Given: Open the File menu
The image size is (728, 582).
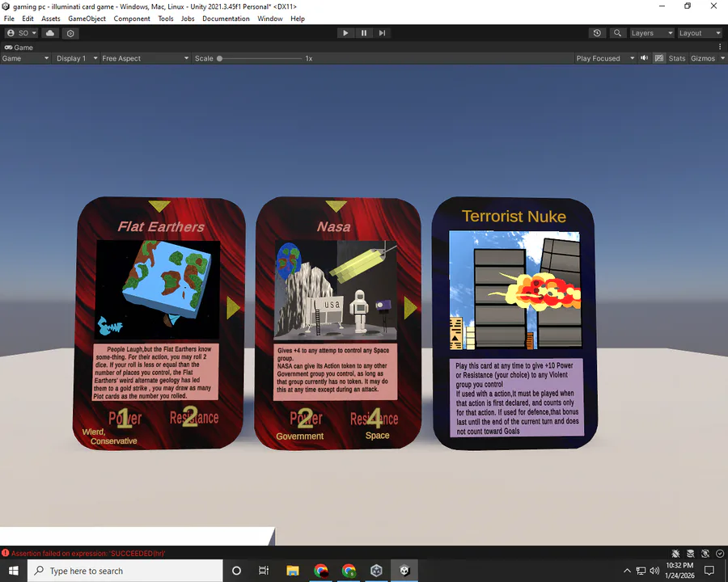Looking at the screenshot, I should click(x=9, y=19).
